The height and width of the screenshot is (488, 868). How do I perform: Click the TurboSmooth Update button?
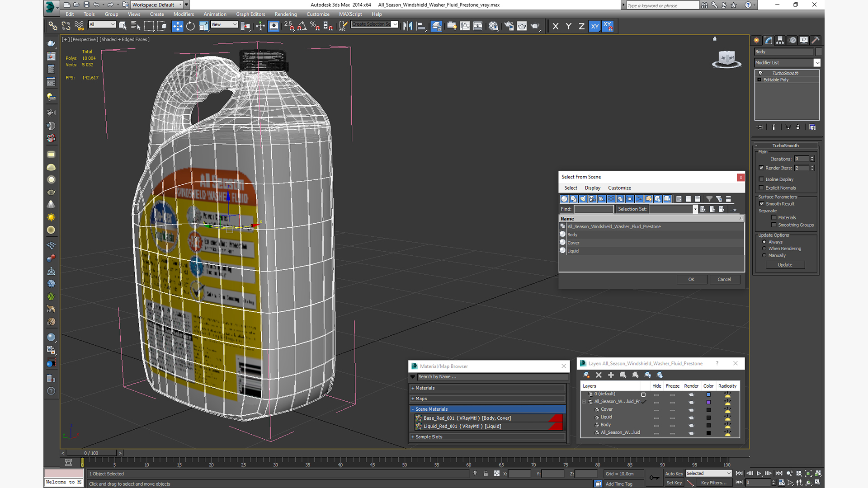pos(785,265)
